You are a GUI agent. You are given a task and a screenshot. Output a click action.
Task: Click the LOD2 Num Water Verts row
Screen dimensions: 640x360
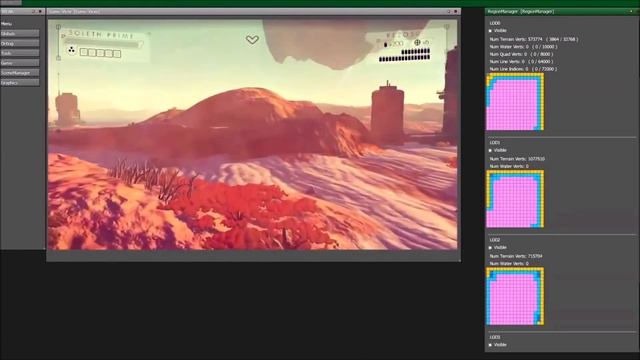click(x=509, y=264)
